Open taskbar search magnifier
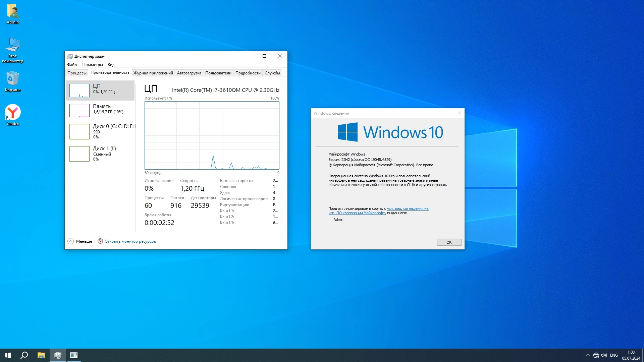Image resolution: width=644 pixels, height=362 pixels. (24, 355)
